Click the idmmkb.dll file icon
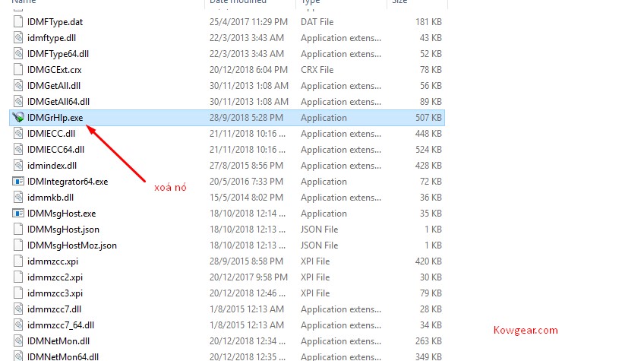644x361 pixels. 18,198
